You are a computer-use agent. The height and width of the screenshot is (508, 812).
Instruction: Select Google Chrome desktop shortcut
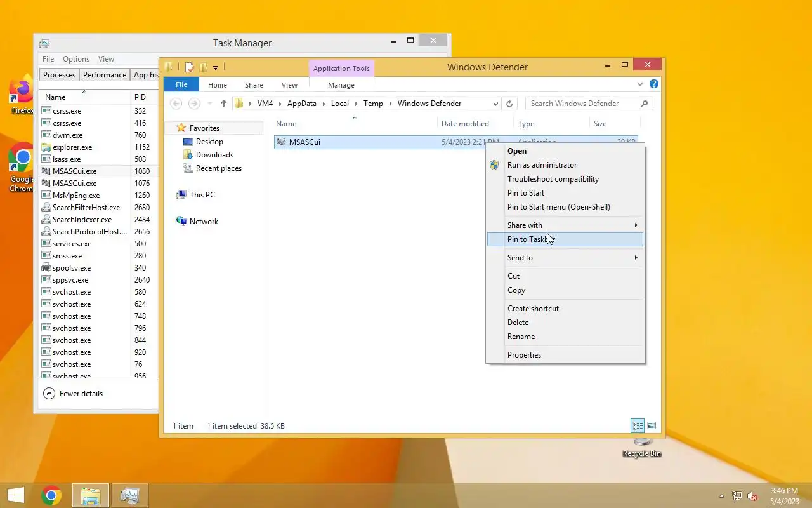[x=21, y=168]
